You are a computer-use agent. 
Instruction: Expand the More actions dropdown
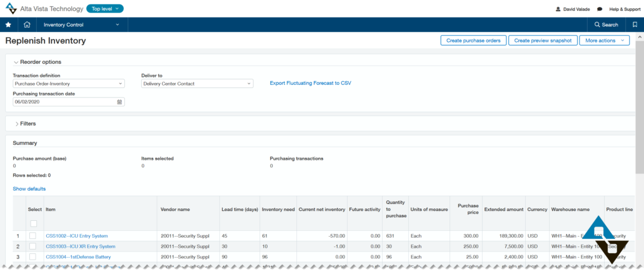coord(604,41)
